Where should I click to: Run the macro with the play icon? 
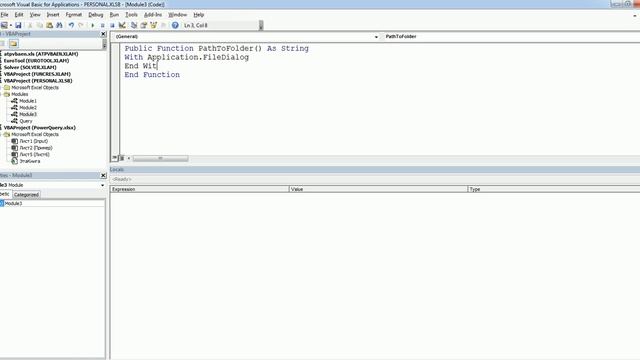93,25
